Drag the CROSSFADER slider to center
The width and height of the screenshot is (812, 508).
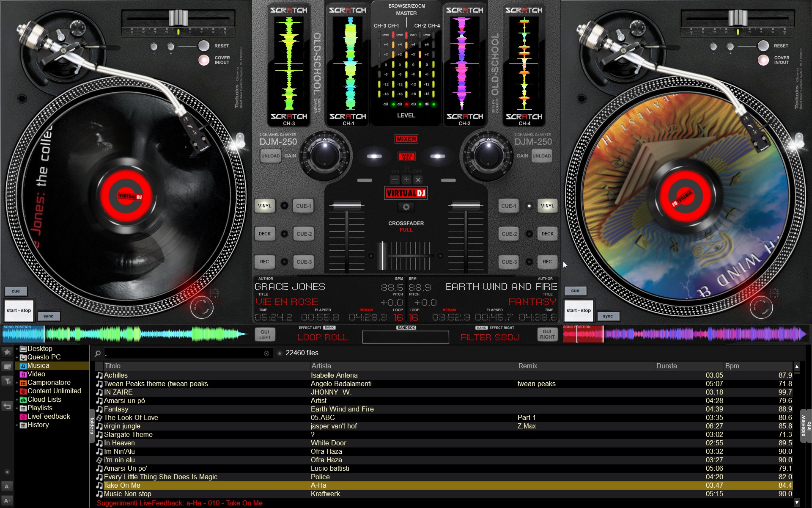[406, 252]
